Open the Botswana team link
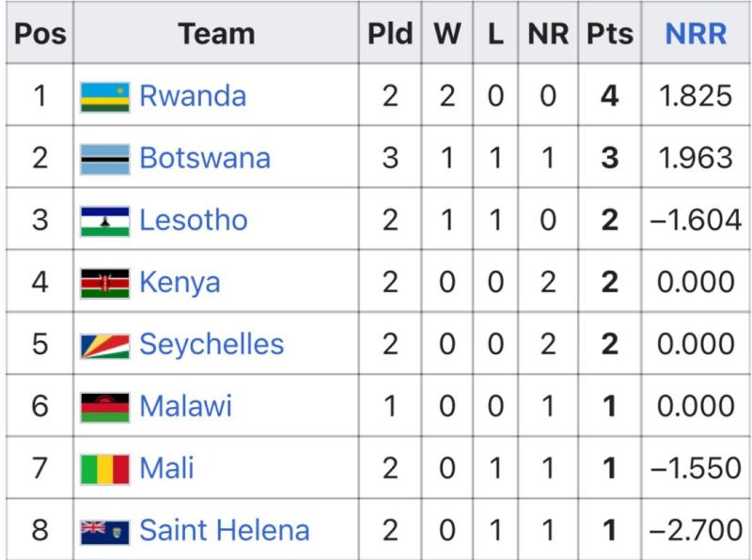The height and width of the screenshot is (560, 752). pos(205,158)
